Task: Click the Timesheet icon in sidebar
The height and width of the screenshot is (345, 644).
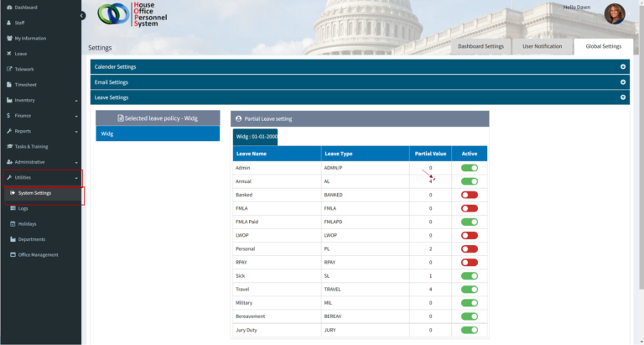Action: pyautogui.click(x=9, y=85)
